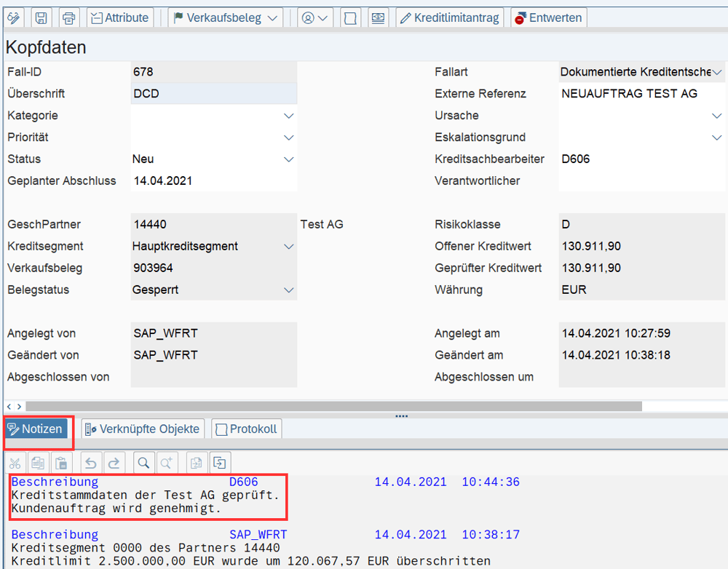Screen dimensions: 728x569
Task: Open the Kreditsegment dropdown arrow
Action: tap(288, 247)
